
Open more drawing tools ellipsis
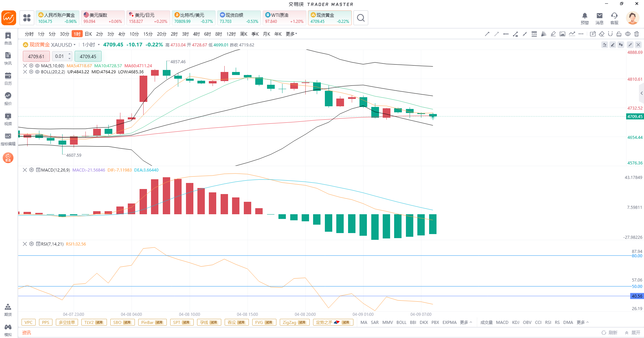(581, 34)
